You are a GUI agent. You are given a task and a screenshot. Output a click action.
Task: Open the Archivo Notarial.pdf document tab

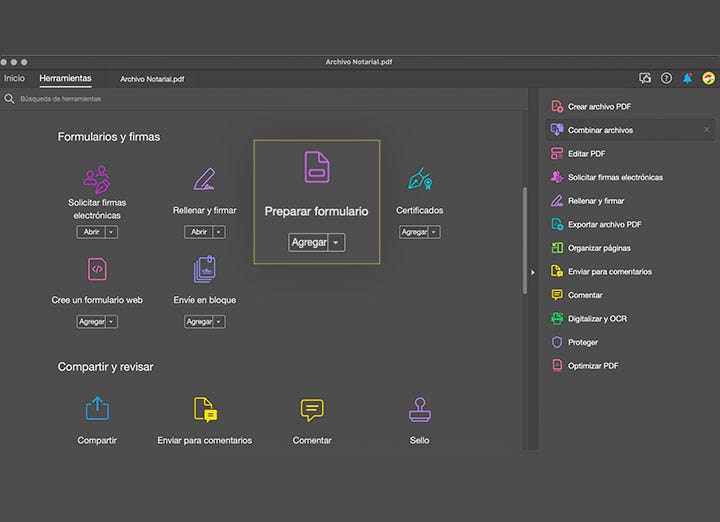click(152, 79)
